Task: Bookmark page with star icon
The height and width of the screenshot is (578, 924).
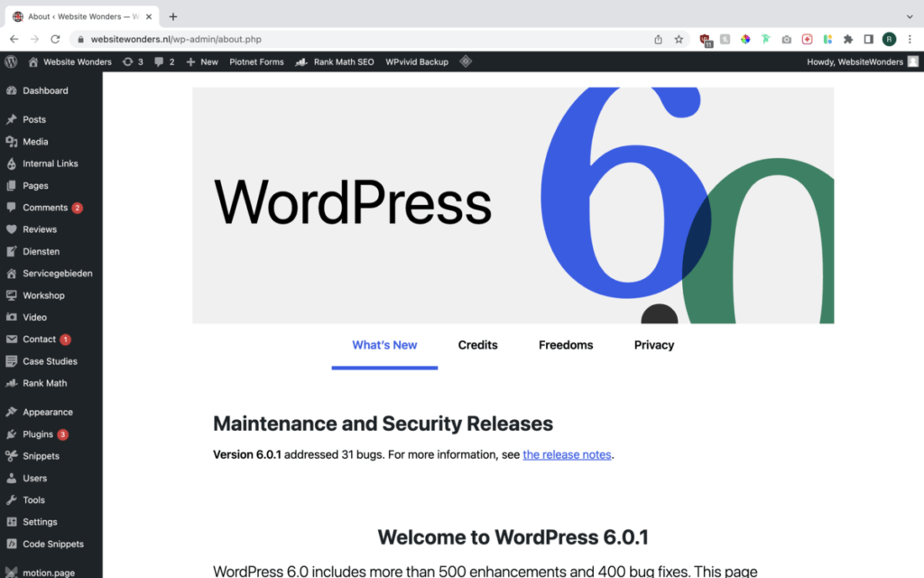Action: pyautogui.click(x=679, y=39)
